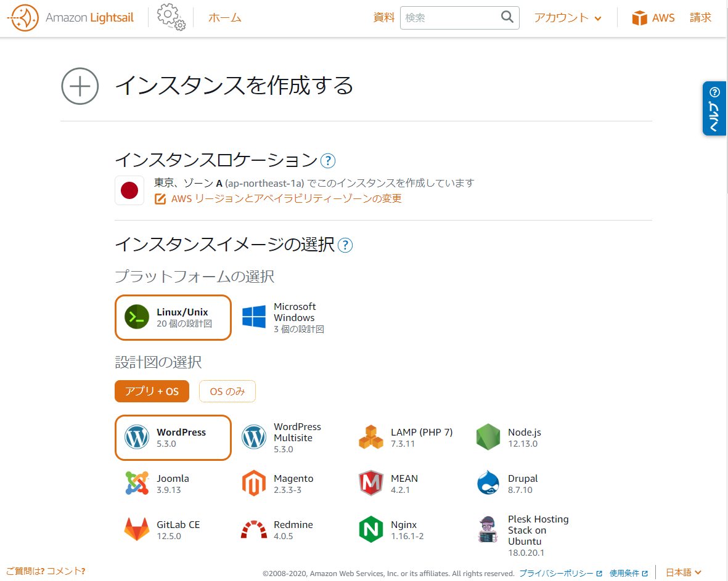Click the Node.js hexagon icon
Image resolution: width=728 pixels, height=581 pixels.
pyautogui.click(x=488, y=437)
